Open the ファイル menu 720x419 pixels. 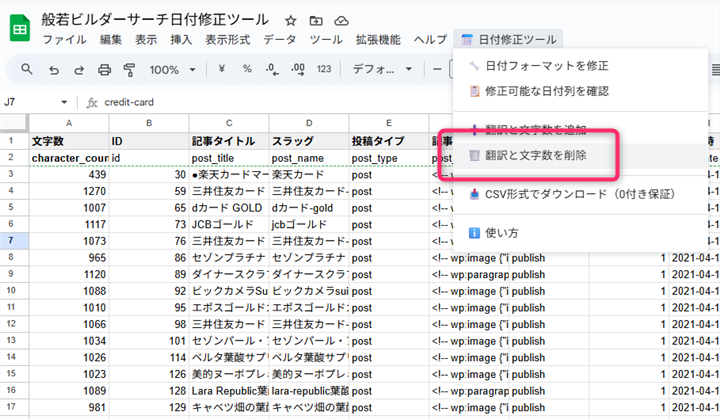pos(64,40)
